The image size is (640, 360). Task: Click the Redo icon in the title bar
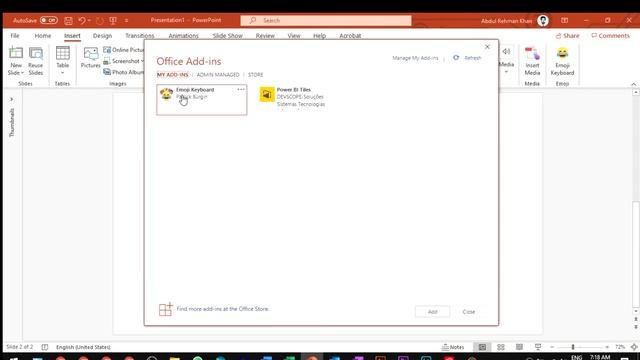[100, 20]
